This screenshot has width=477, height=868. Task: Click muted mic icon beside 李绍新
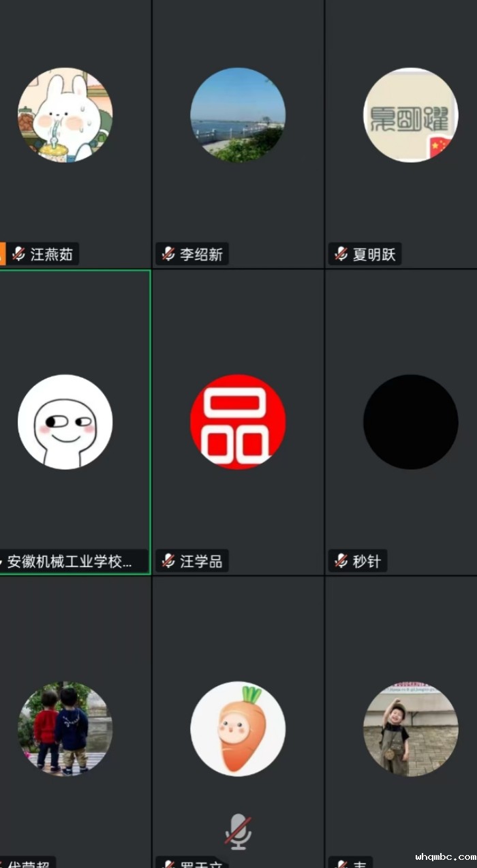point(168,255)
